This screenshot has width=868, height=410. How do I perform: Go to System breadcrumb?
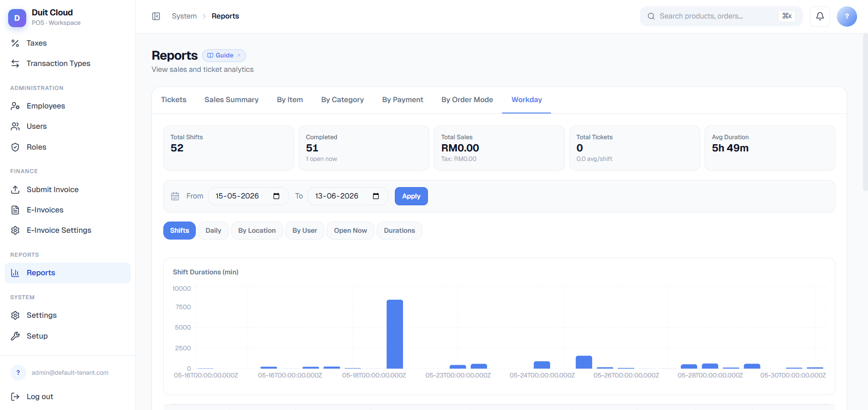pyautogui.click(x=184, y=16)
